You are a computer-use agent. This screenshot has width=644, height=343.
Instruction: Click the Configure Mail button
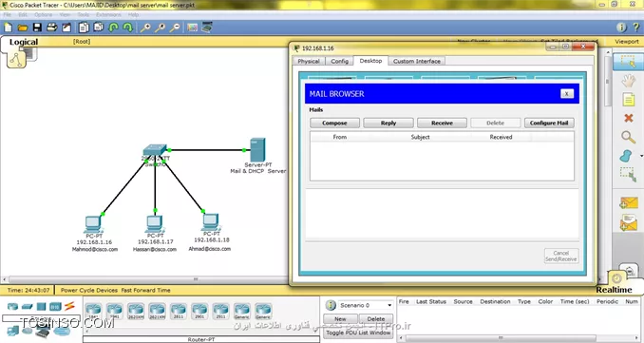tap(549, 123)
